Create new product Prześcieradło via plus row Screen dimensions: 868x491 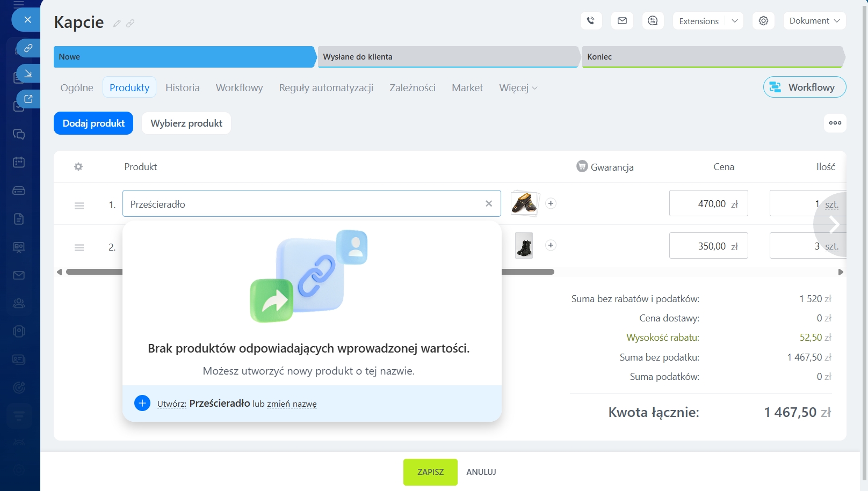142,403
